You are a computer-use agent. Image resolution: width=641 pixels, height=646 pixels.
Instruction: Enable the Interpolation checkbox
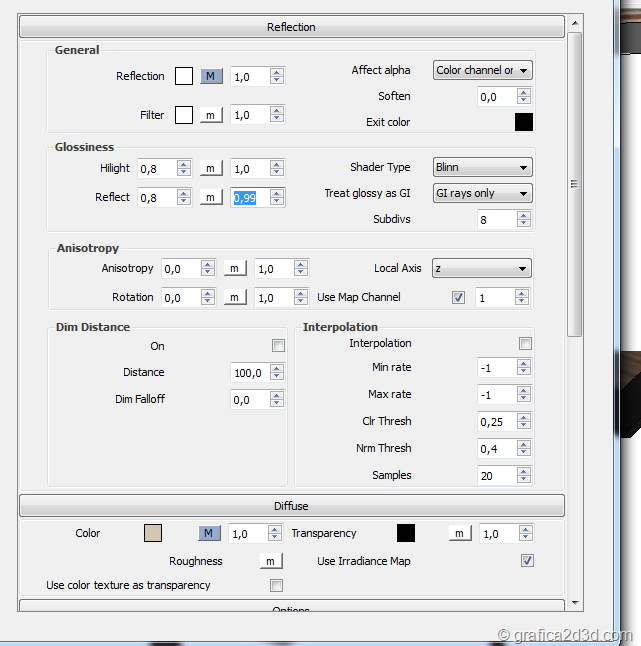(x=525, y=343)
